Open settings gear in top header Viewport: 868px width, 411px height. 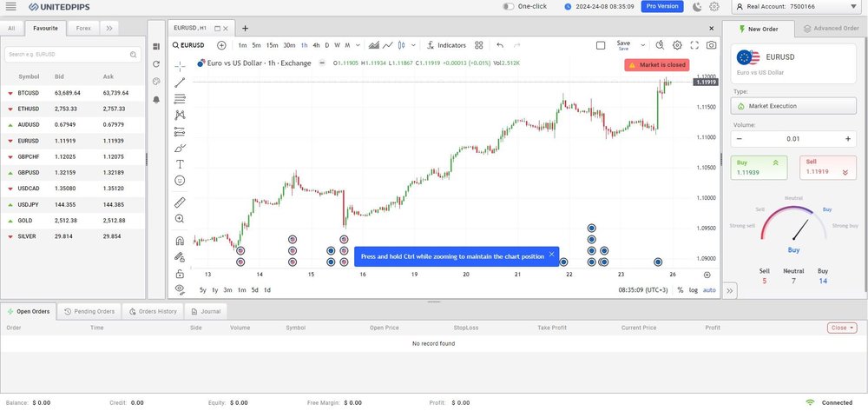(714, 7)
